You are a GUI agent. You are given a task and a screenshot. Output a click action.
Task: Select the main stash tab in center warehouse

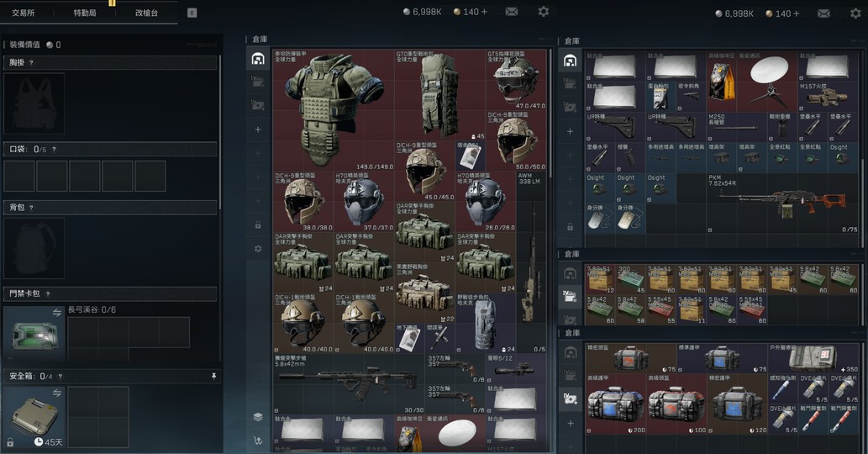(x=258, y=59)
